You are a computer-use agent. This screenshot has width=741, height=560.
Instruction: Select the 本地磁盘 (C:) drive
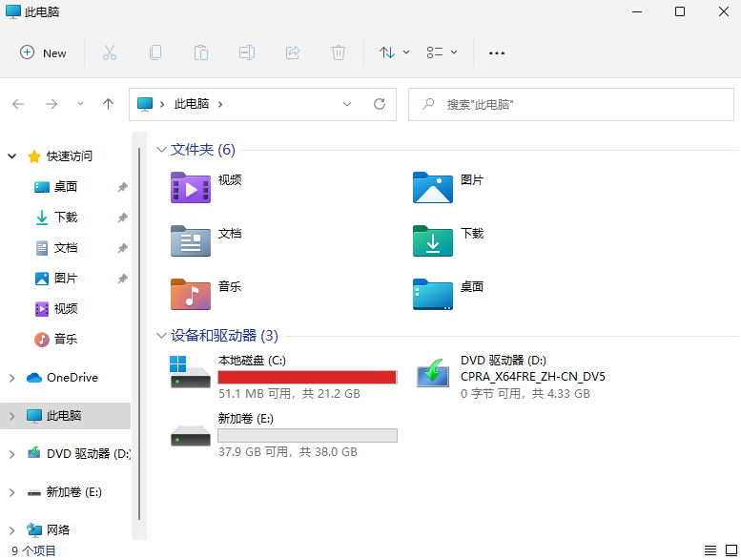click(x=252, y=361)
